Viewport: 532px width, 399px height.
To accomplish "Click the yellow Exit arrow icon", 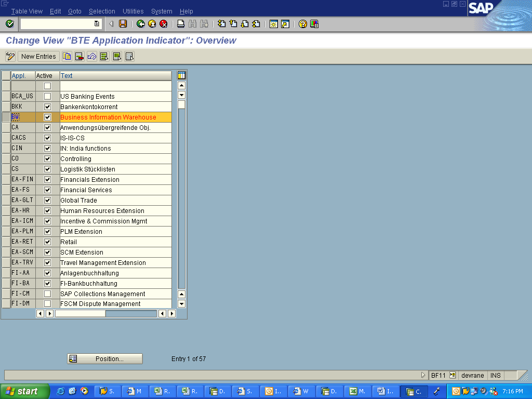I will (152, 24).
